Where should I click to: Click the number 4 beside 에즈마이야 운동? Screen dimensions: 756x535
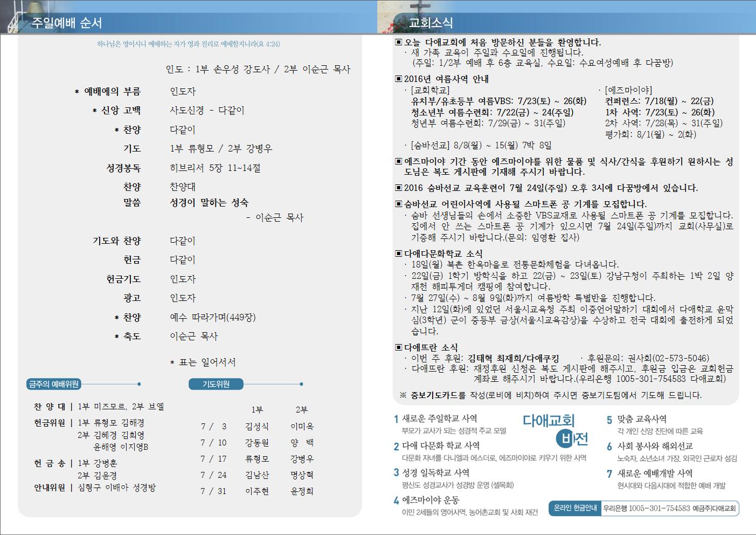[396, 500]
